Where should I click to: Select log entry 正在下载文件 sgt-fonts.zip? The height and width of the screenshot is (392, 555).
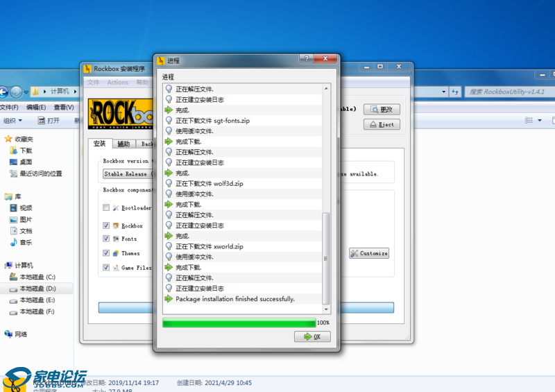tap(242, 121)
